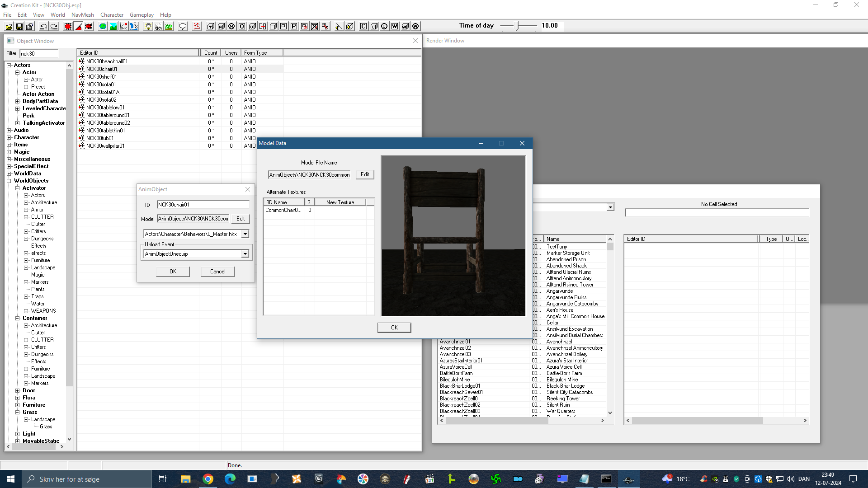Viewport: 868px width, 488px height.
Task: Open the NavMesh menu
Action: [83, 14]
